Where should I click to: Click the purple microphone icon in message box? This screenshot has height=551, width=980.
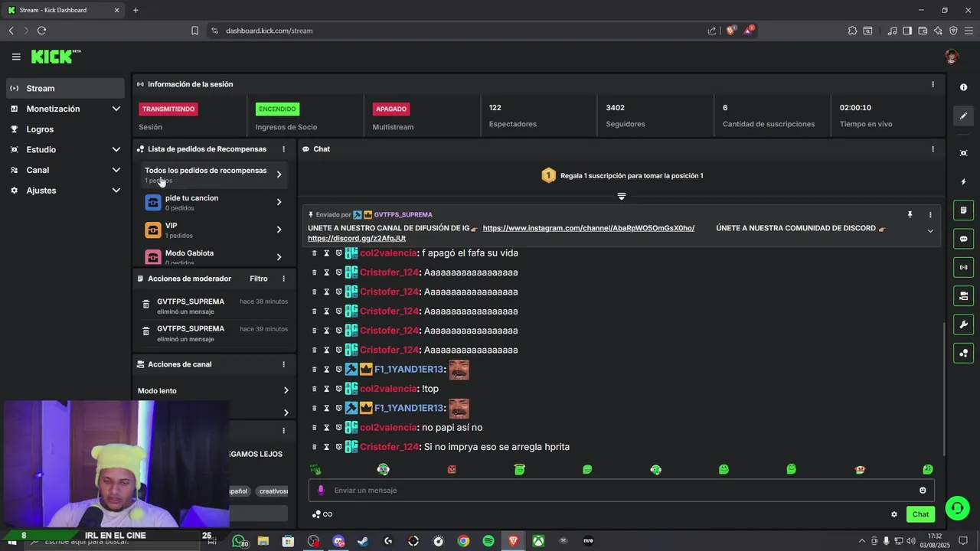pyautogui.click(x=321, y=491)
